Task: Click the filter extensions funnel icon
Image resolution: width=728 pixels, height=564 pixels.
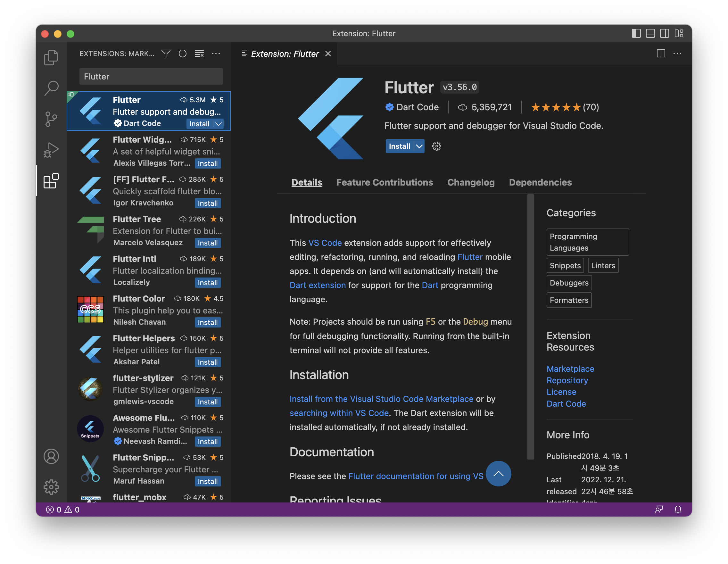Action: tap(166, 54)
